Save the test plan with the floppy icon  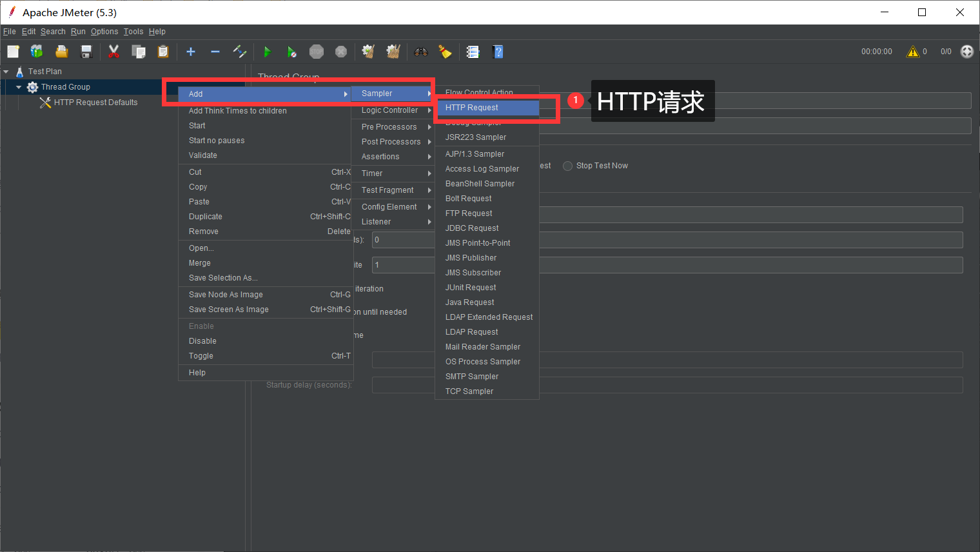click(x=86, y=52)
